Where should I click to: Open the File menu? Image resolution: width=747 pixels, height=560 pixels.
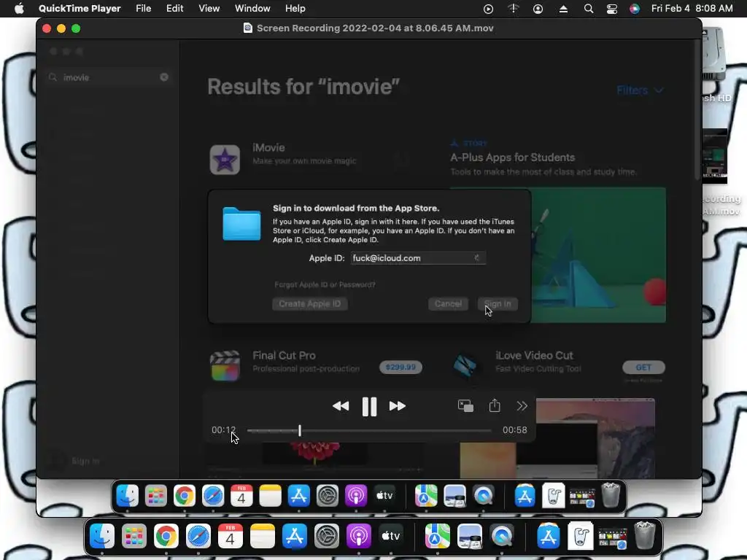pos(144,9)
